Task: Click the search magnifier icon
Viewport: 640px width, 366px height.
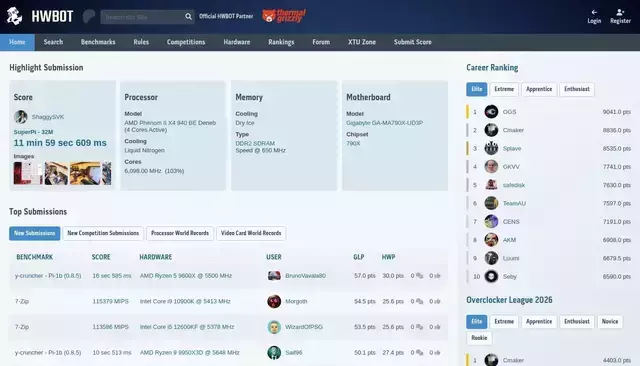Action: 188,17
